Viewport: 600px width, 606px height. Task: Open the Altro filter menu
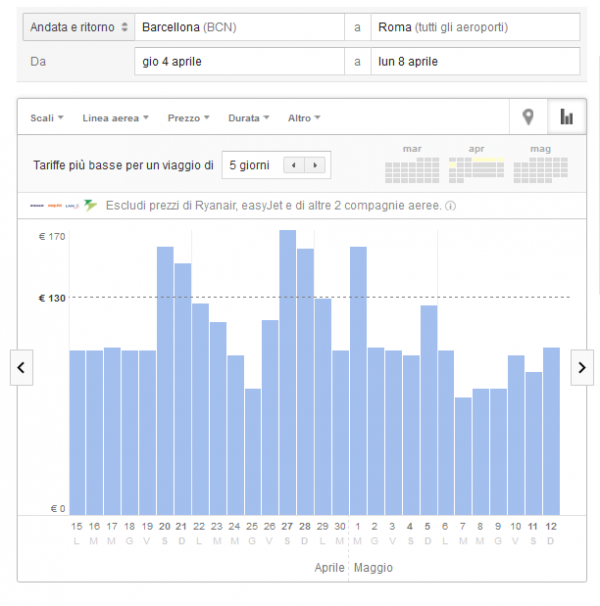point(304,118)
